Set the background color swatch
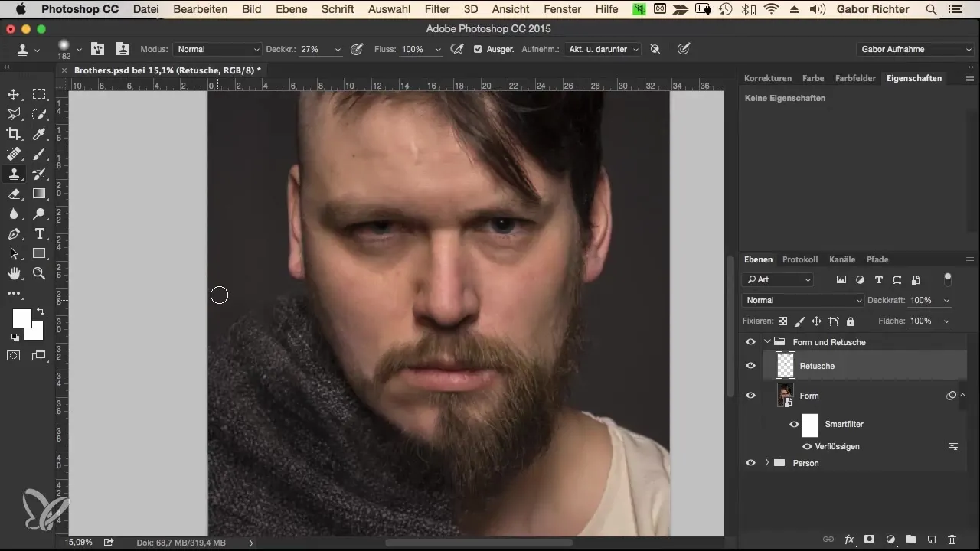The height and width of the screenshot is (551, 980). [36, 332]
